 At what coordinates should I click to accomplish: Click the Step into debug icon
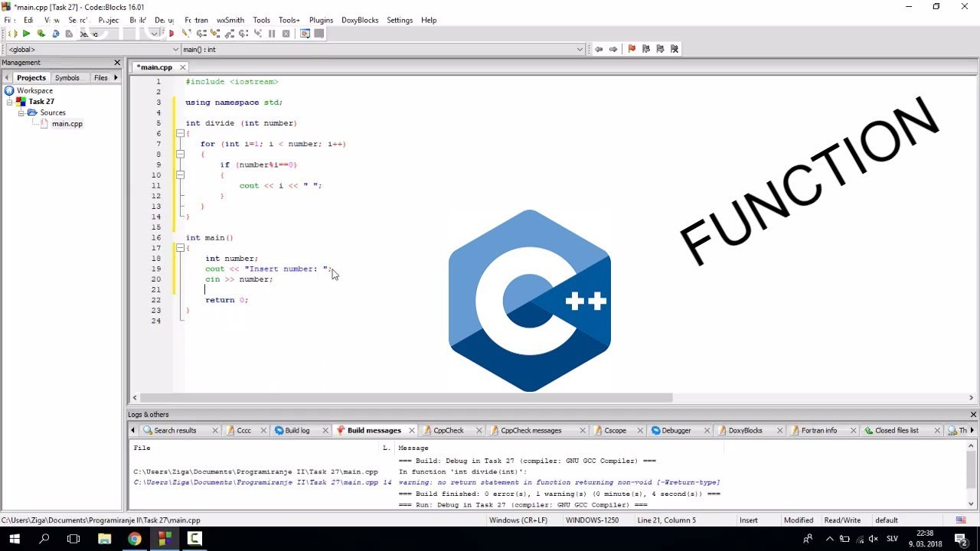tap(215, 34)
